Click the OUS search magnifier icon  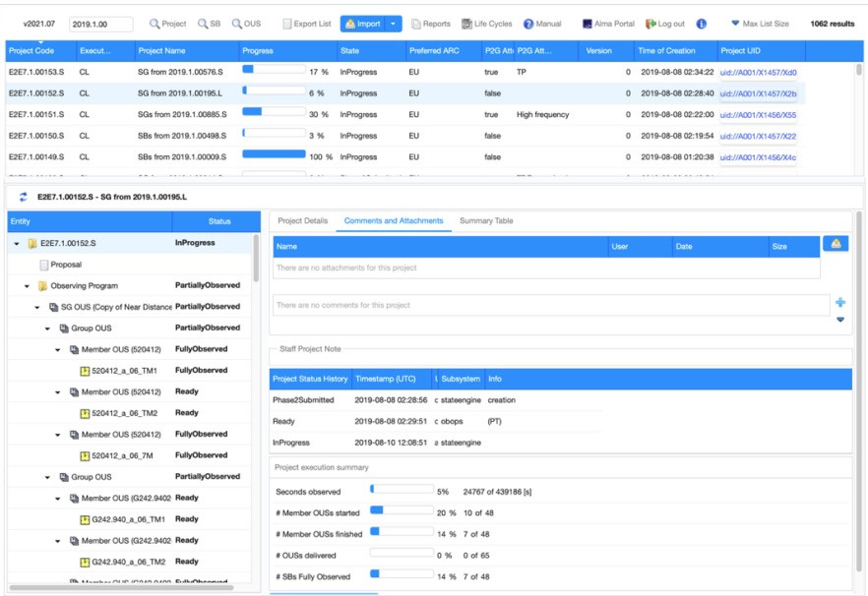[236, 24]
